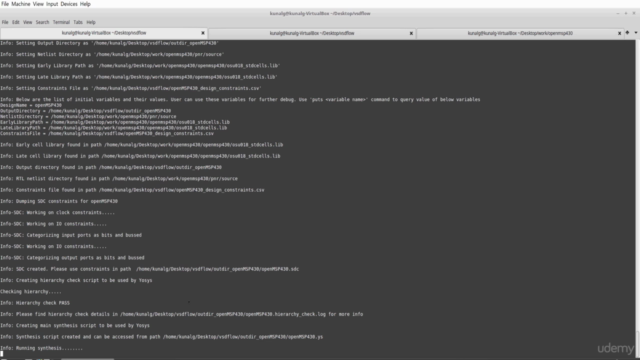Click line 'Info: Setting Netlist Directory as'

[x=112, y=54]
